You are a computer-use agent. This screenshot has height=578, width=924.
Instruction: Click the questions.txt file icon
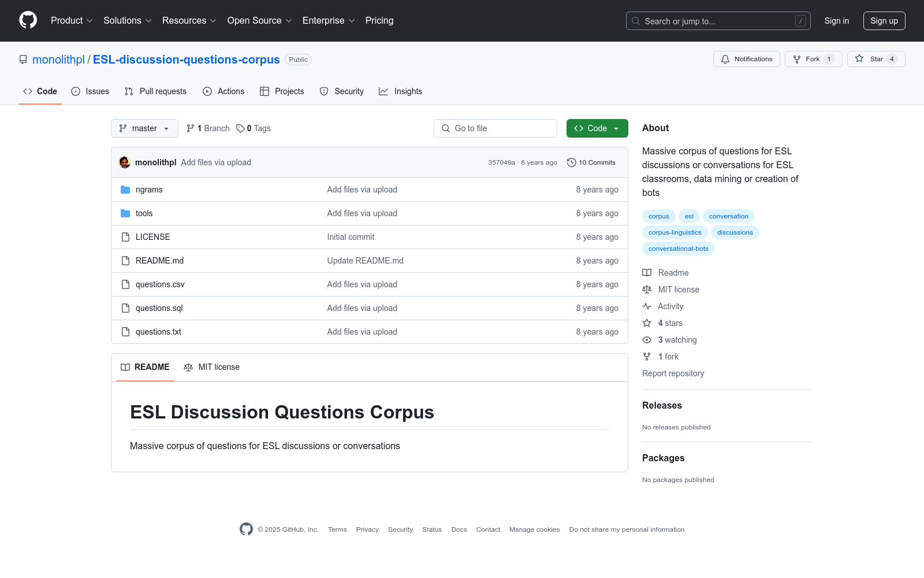pyautogui.click(x=125, y=332)
